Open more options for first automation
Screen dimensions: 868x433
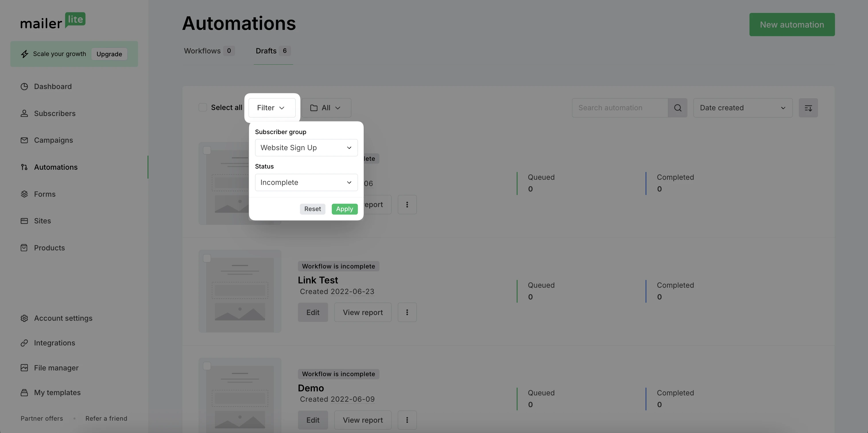point(407,204)
